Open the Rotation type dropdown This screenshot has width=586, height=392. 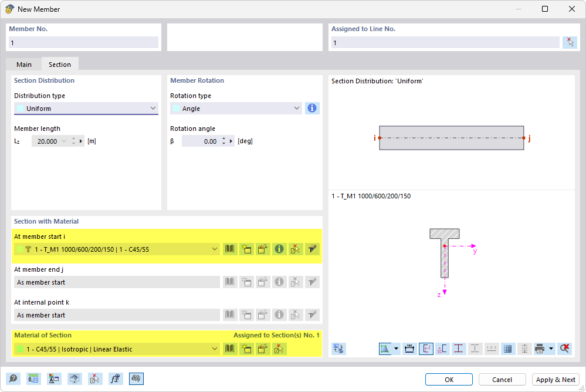[x=296, y=108]
